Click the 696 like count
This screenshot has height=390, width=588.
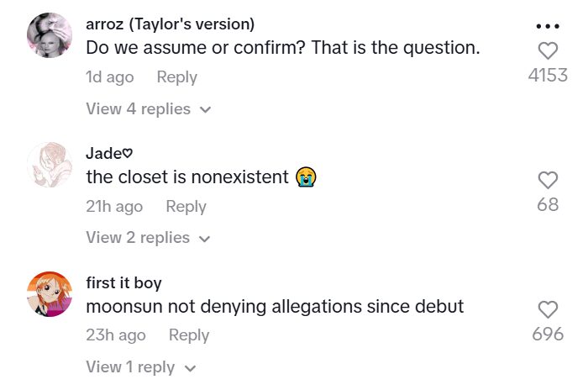click(x=548, y=335)
